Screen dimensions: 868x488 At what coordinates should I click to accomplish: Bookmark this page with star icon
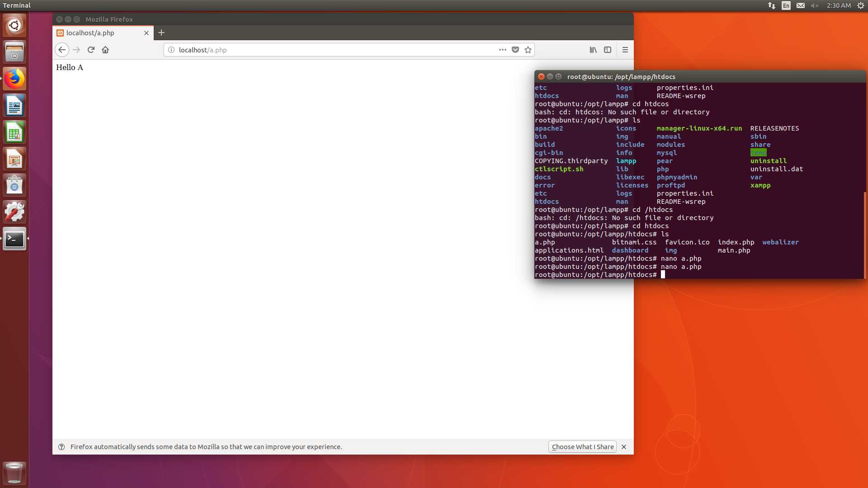[528, 50]
